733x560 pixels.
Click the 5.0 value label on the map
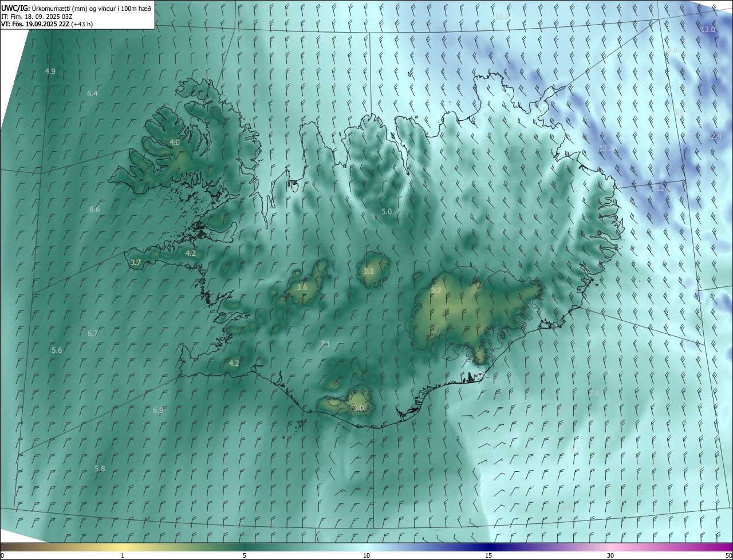coord(387,211)
